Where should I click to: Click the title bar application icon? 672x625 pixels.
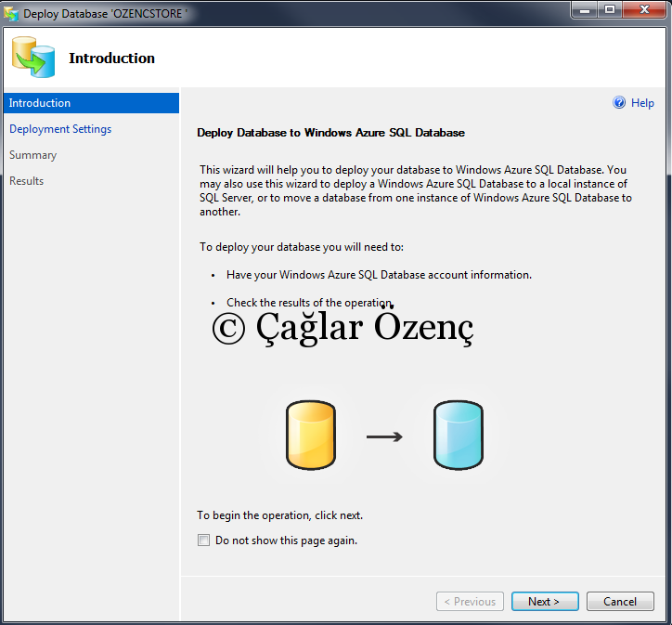11,13
